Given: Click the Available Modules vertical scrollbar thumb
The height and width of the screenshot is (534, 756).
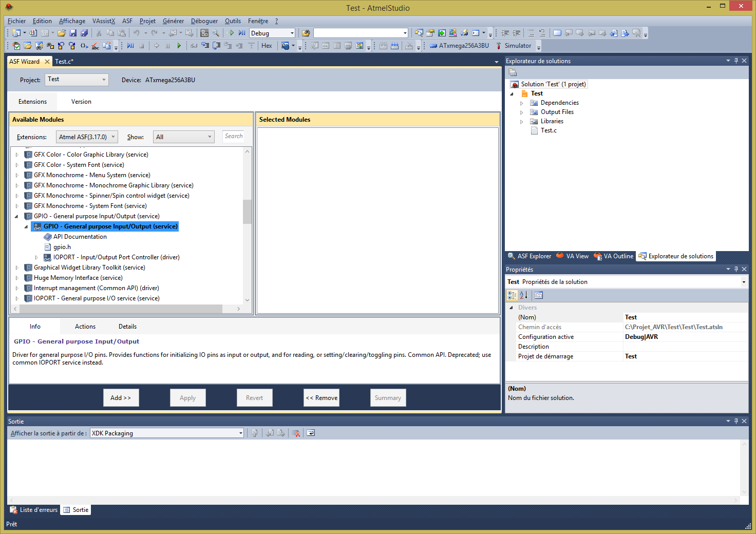Looking at the screenshot, I should (247, 212).
